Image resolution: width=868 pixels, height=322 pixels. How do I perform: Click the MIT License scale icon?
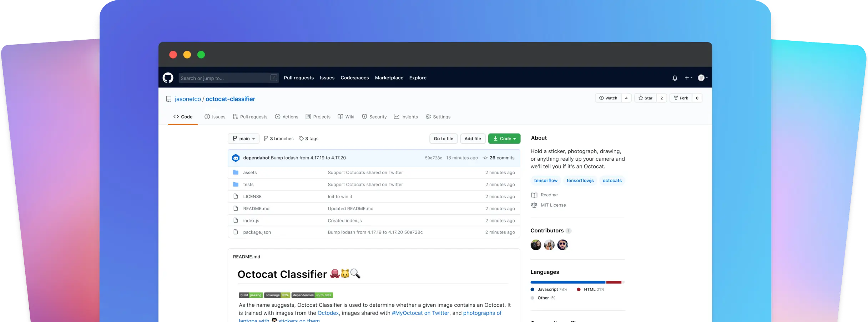[x=534, y=205]
